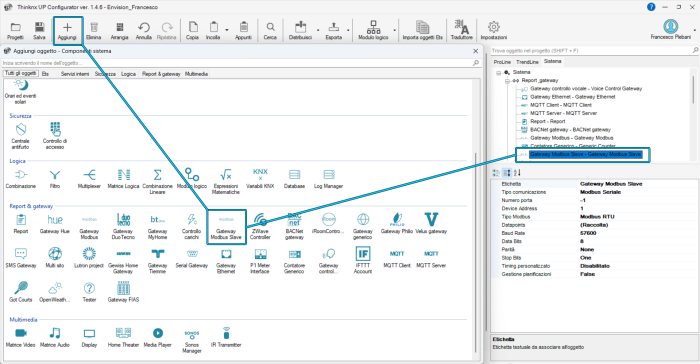
Task: Switch to the Multimedia tab
Action: [x=196, y=74]
